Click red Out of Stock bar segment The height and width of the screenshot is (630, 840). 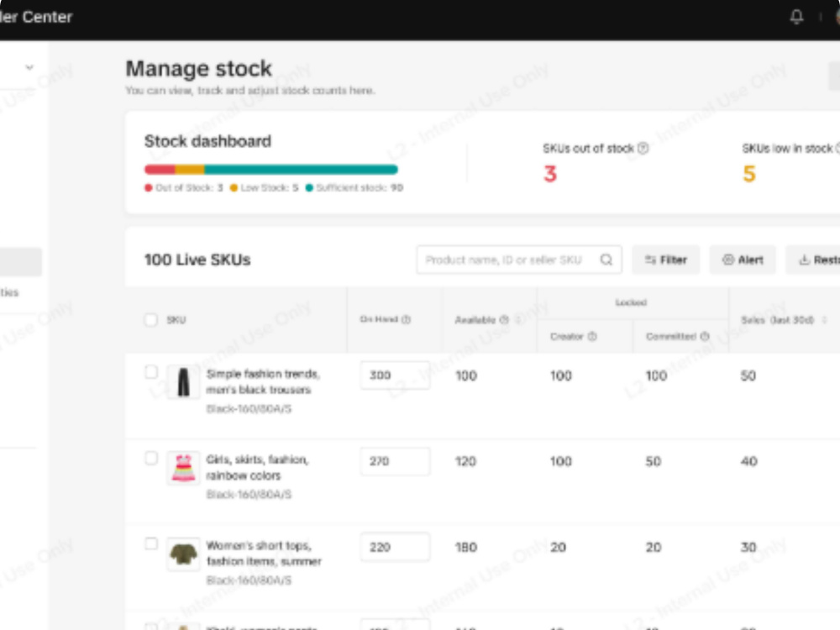[x=160, y=170]
